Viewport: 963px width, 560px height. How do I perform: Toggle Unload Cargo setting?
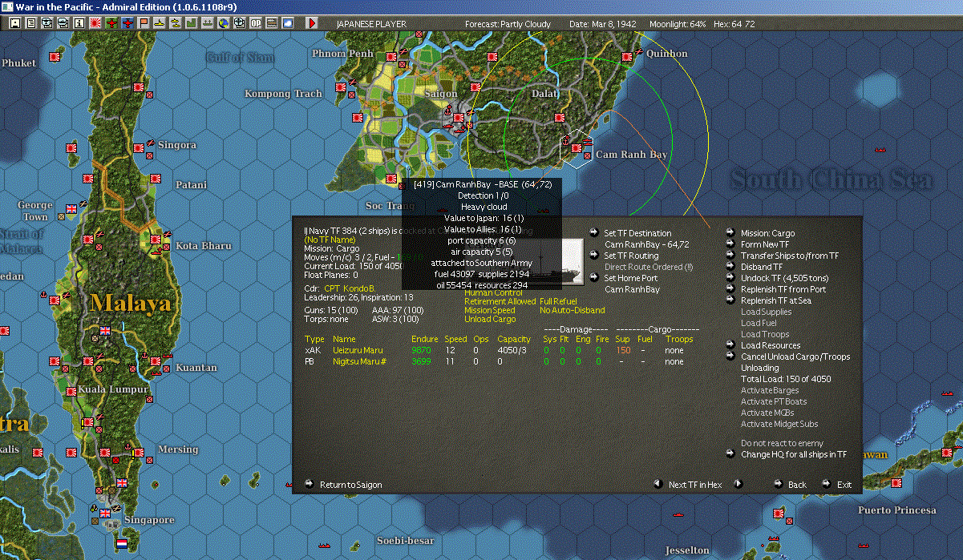point(490,319)
